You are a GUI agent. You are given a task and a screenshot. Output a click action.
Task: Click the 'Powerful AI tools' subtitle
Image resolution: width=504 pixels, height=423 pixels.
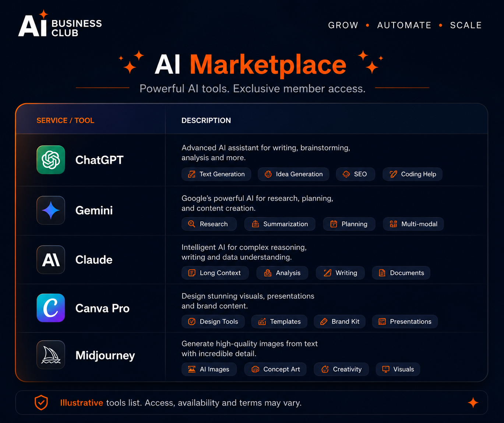253,89
